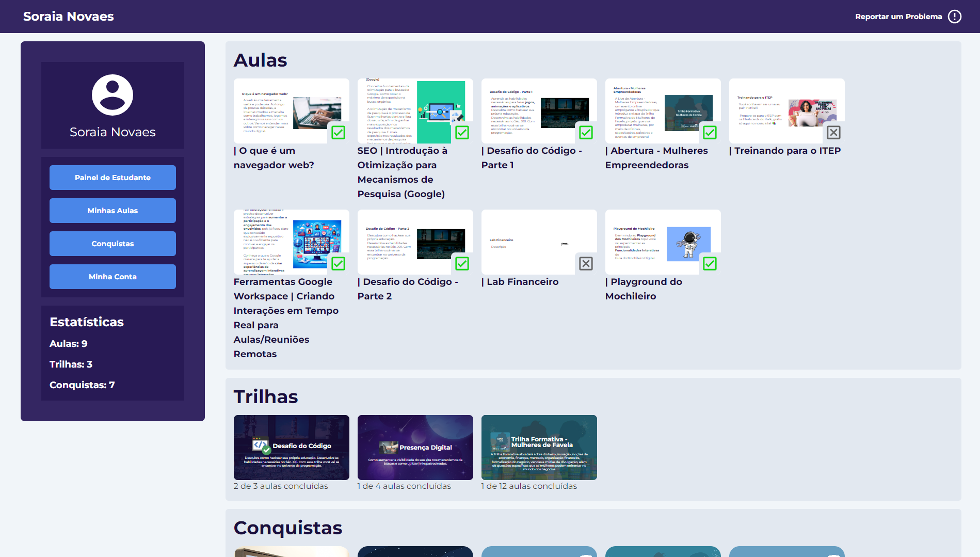This screenshot has width=980, height=557.
Task: Click the X icon on Treinando para o ITEP
Action: pos(834,133)
